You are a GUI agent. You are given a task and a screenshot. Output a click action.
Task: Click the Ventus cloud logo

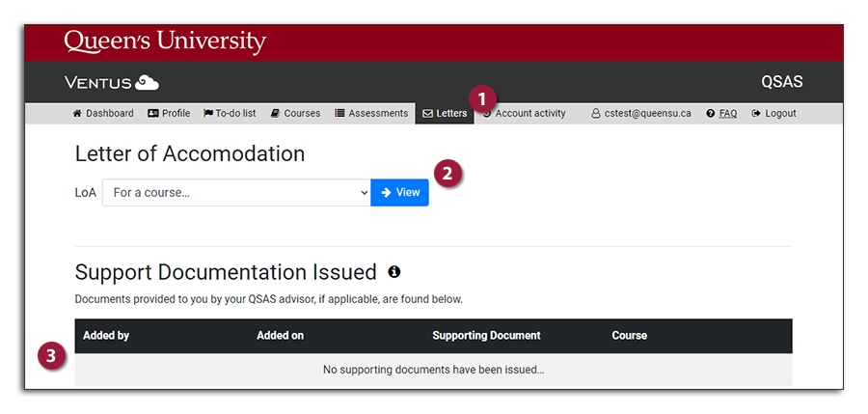[x=147, y=82]
